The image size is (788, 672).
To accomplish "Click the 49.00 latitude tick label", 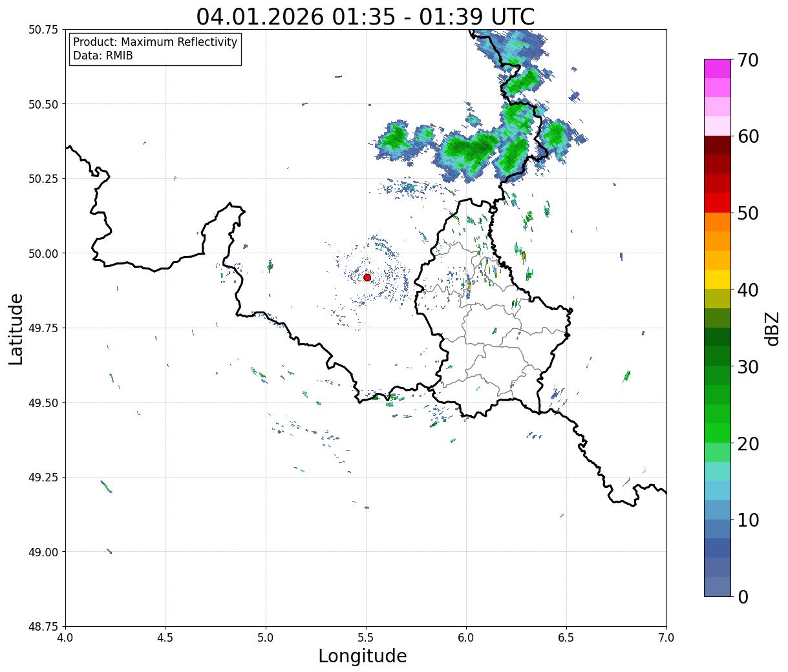I will pos(43,552).
